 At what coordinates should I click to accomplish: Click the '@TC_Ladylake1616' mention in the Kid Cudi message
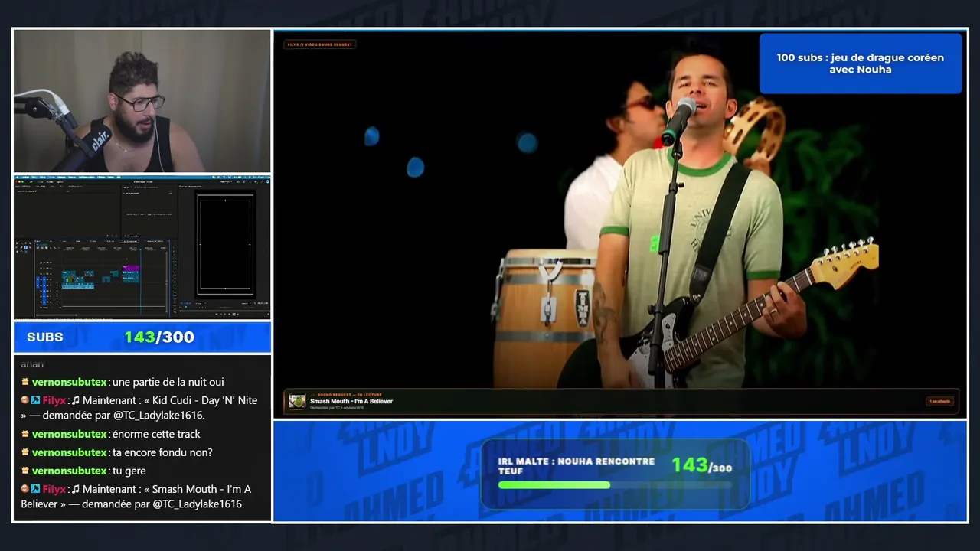[x=156, y=416]
